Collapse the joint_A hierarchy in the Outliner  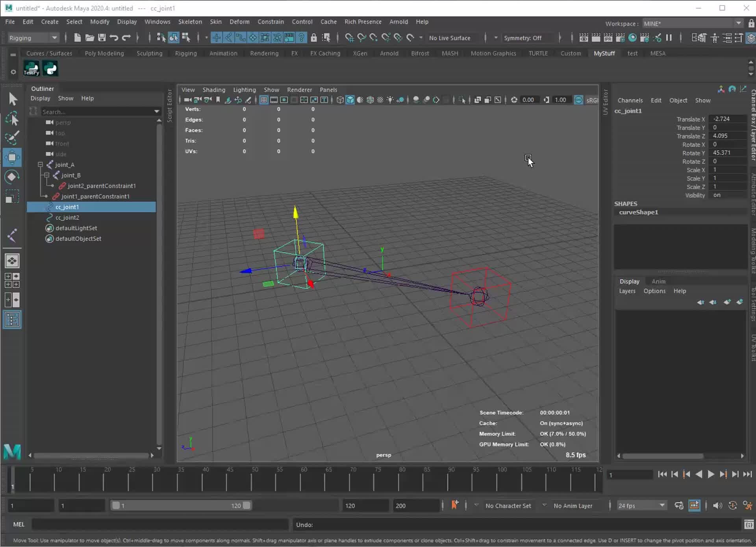click(41, 164)
